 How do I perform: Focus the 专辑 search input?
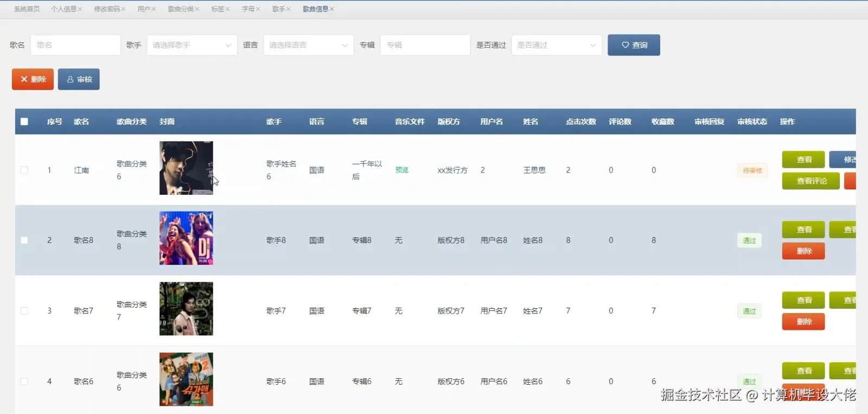(425, 45)
